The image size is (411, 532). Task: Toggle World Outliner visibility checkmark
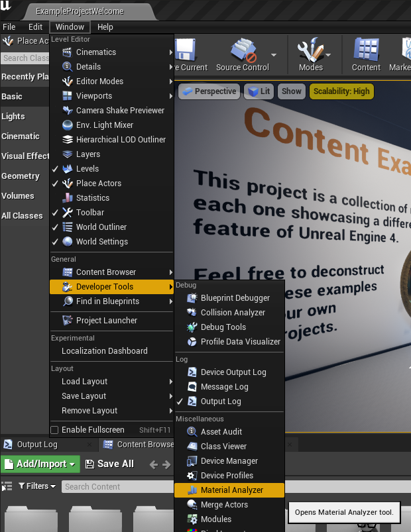click(55, 227)
